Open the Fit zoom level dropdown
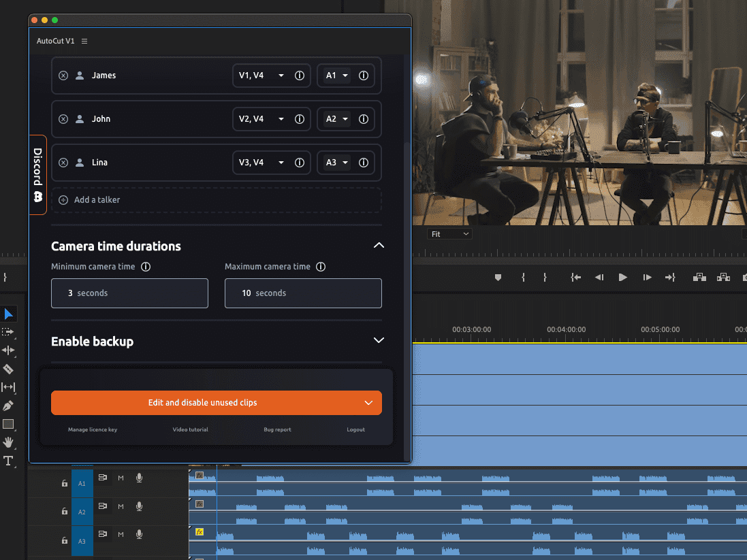Screen dimensions: 747x560 (x=449, y=234)
